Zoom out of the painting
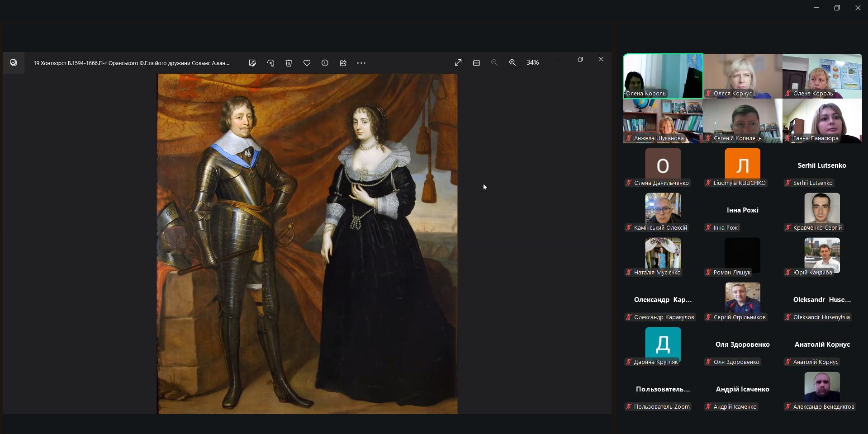868x434 pixels. (x=494, y=63)
